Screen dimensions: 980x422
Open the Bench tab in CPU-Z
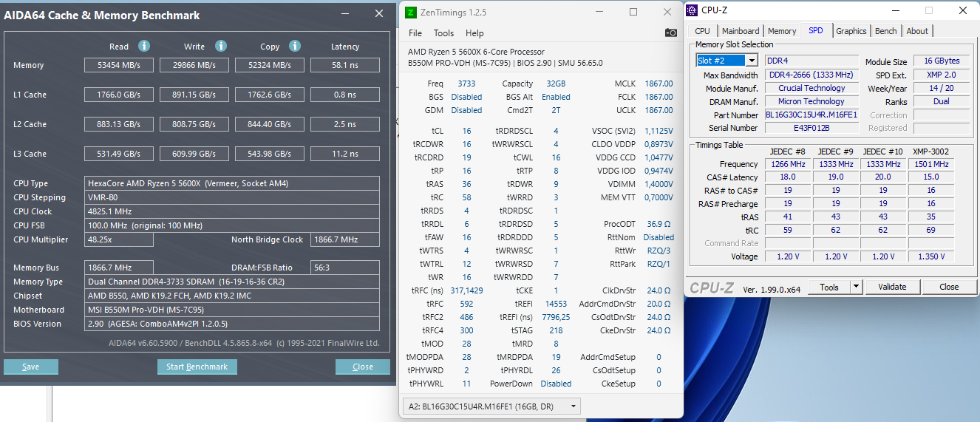coord(886,31)
